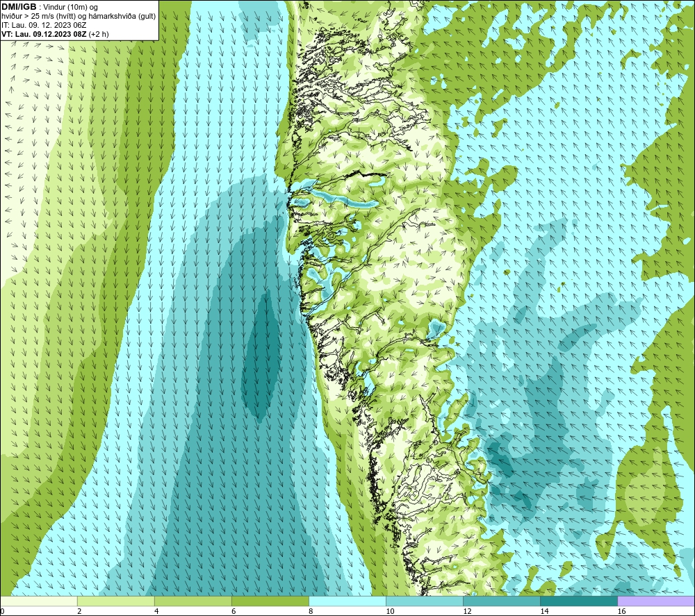Click the 'Vindur (10m) og' title text

[71, 8]
